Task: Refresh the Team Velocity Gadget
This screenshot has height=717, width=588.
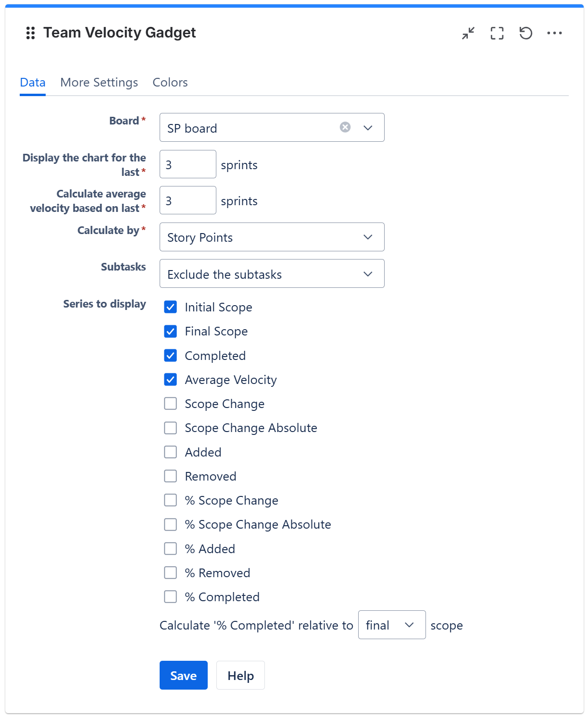Action: pos(525,33)
